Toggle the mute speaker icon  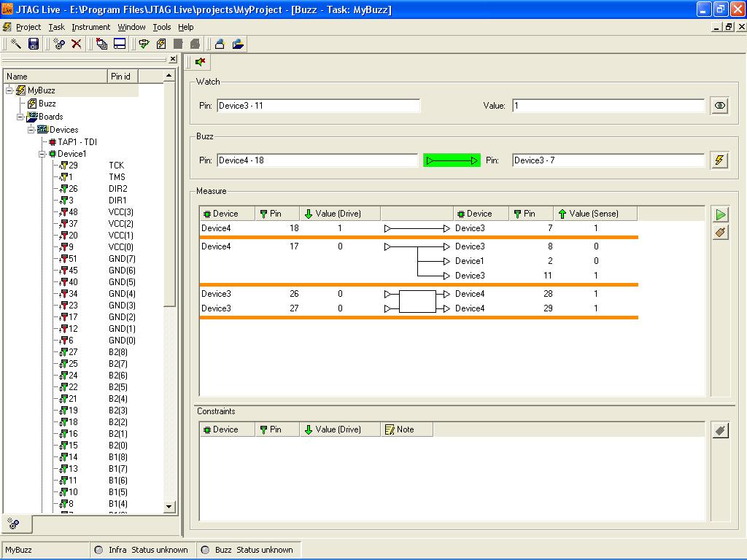coord(201,61)
